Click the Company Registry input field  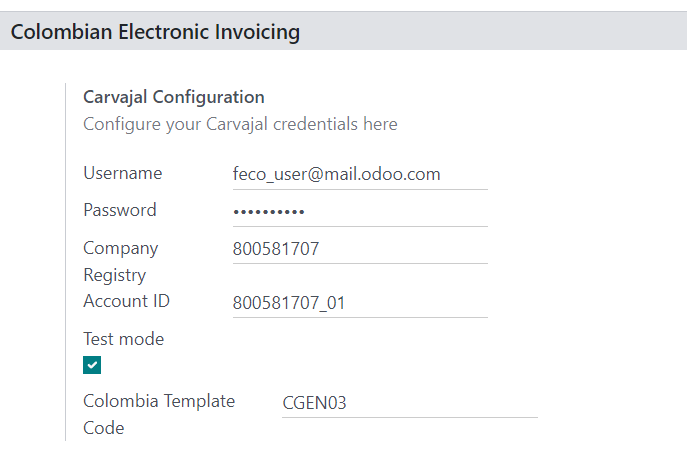[360, 249]
